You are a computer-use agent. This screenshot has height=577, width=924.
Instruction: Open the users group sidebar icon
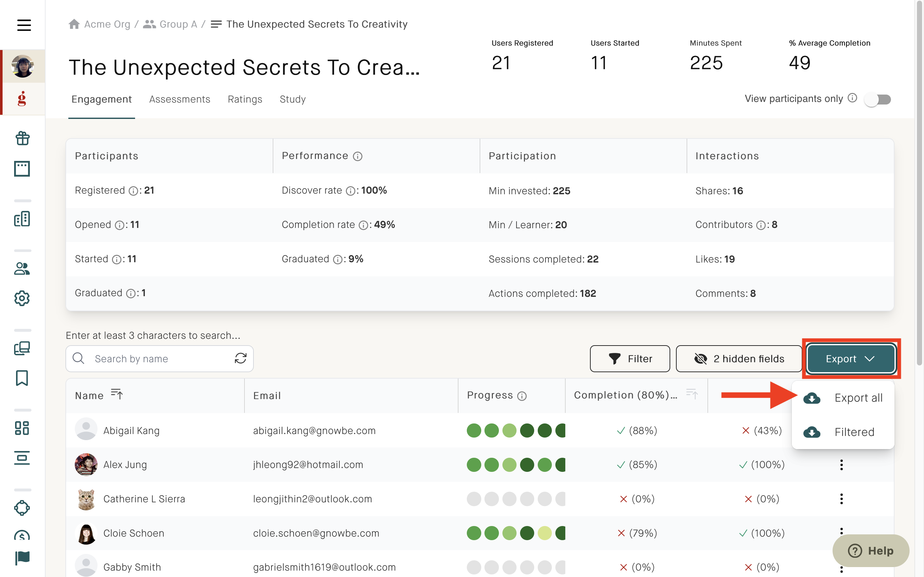[x=22, y=269]
